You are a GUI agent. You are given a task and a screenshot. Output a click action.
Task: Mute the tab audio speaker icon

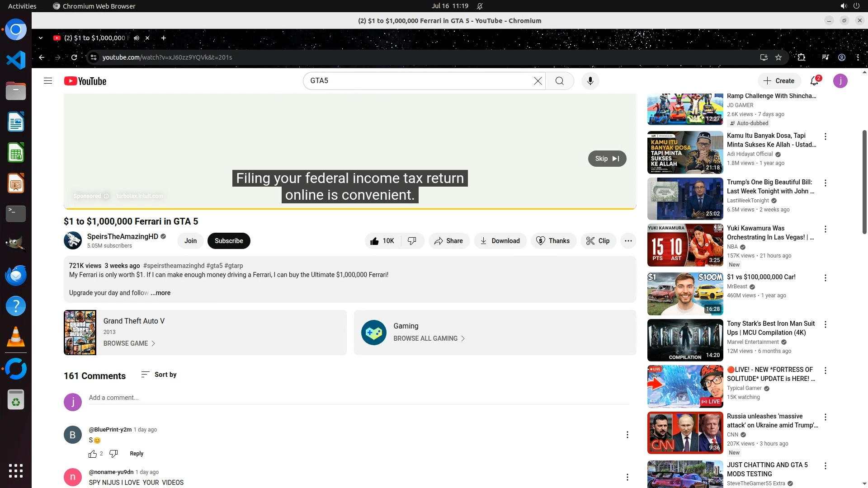pyautogui.click(x=137, y=38)
